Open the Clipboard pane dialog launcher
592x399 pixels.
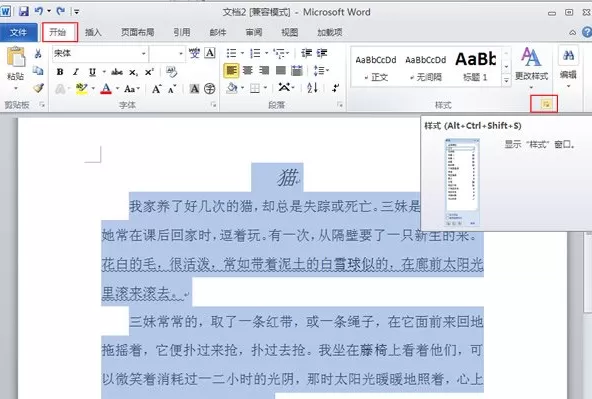(42, 105)
